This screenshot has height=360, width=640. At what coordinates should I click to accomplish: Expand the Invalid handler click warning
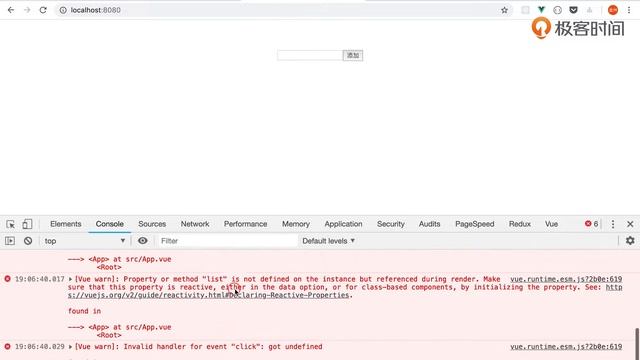pos(71,347)
